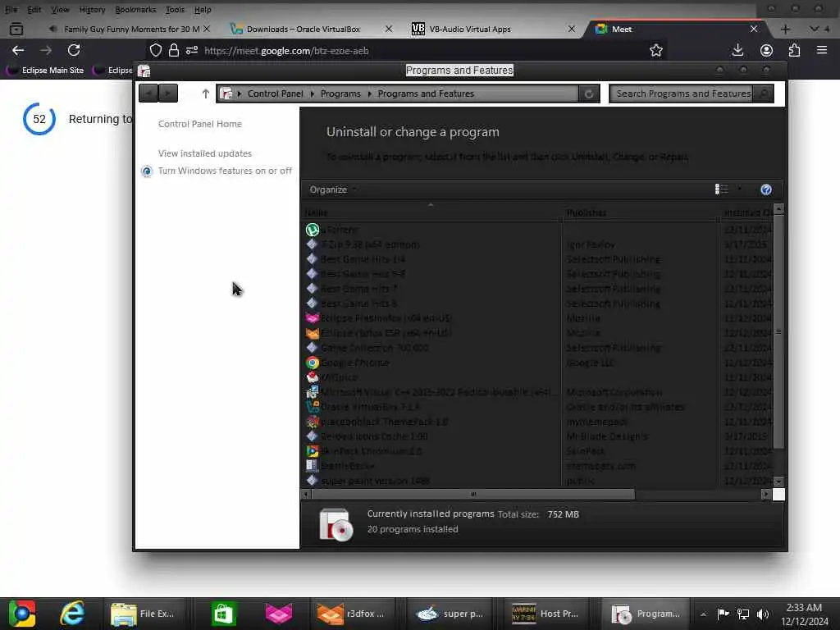The image size is (840, 630).
Task: Click Programs in the breadcrumb path
Action: pyautogui.click(x=340, y=94)
